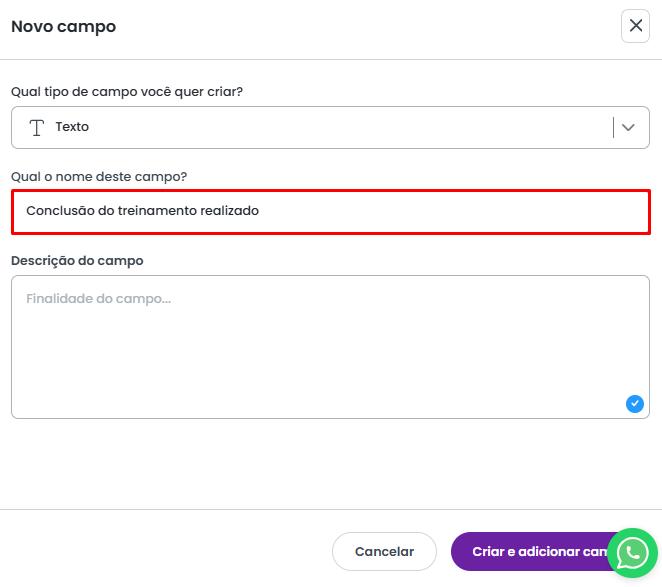Click the 'Novo campo' dialog title
This screenshot has width=662, height=587.
click(63, 27)
